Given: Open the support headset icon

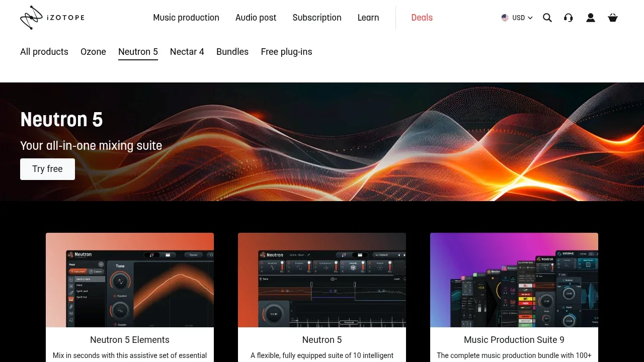Looking at the screenshot, I should tap(569, 18).
